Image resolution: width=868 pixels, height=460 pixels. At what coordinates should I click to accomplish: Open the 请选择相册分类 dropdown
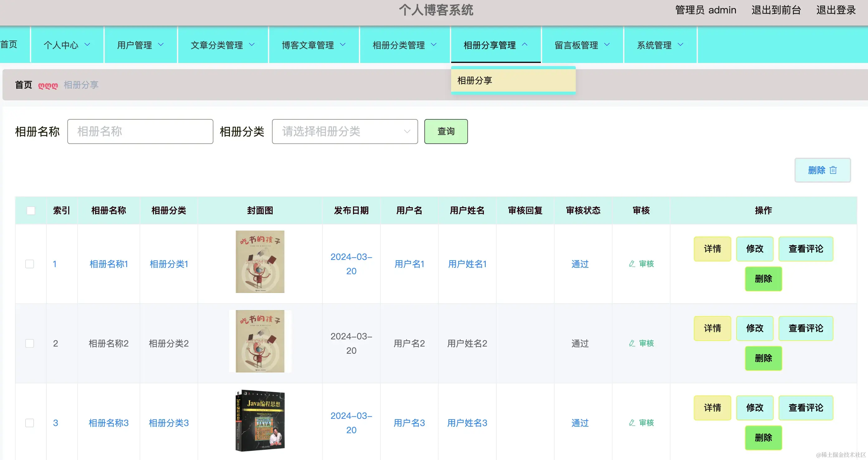[345, 132]
